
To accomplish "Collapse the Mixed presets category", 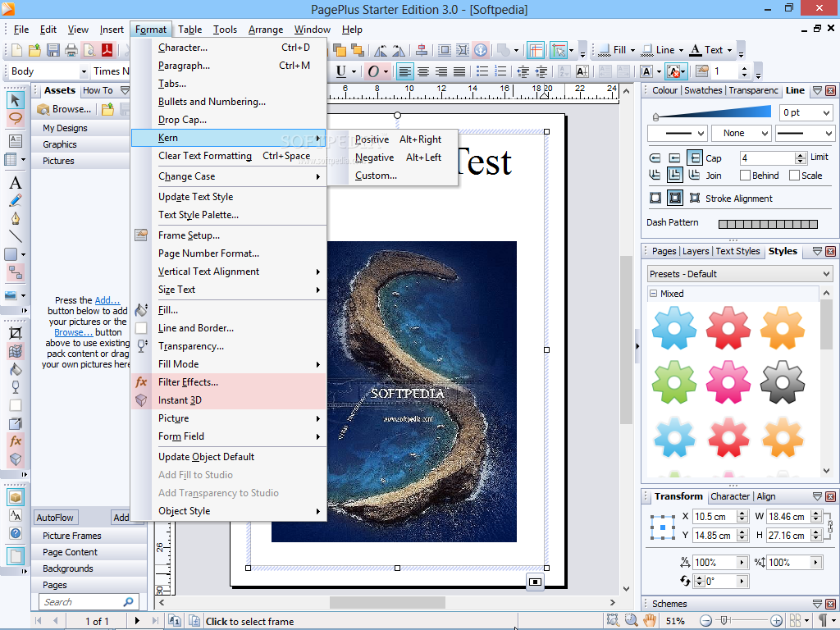I will tap(653, 294).
